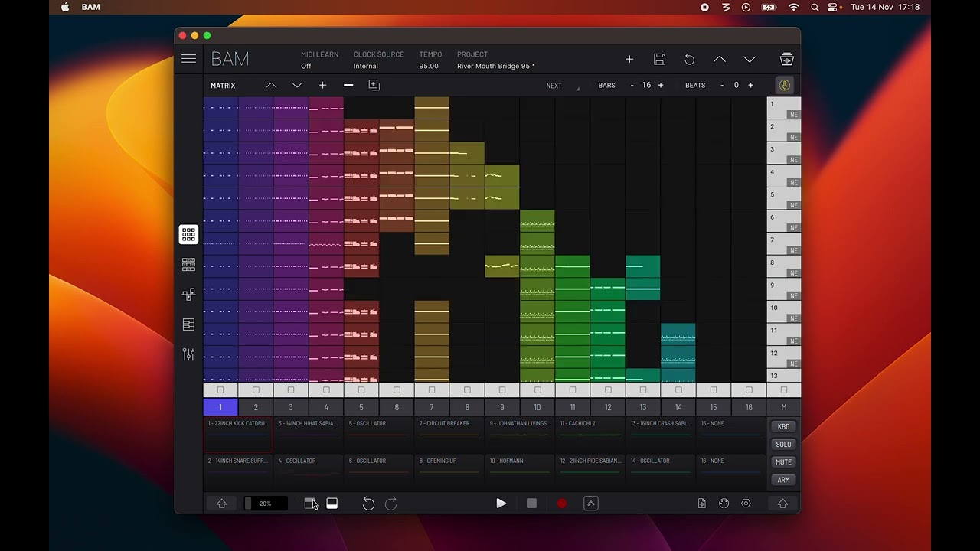Duplicate the matrix with the copy icon
This screenshot has height=551, width=980.
click(x=374, y=85)
